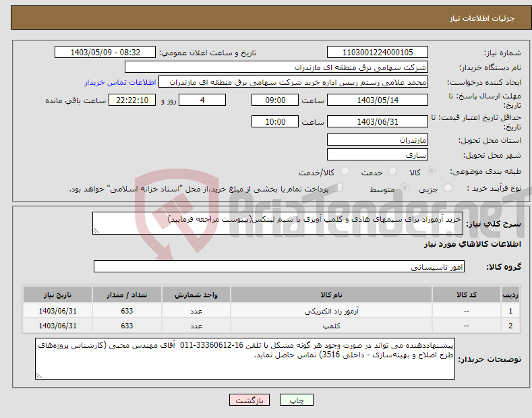532x418 pixels.
Task: Click the remaining days field showing 4
Action: click(202, 100)
